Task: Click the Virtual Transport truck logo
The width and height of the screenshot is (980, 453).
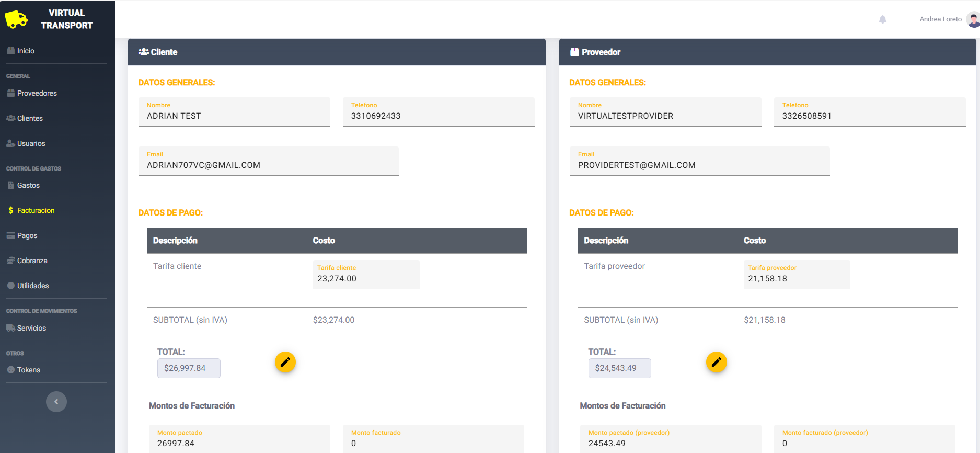Action: 16,19
